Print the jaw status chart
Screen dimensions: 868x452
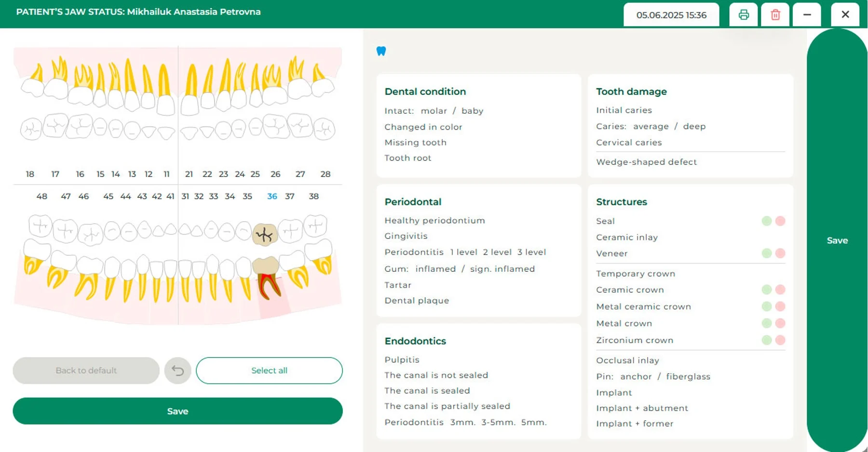click(x=744, y=15)
